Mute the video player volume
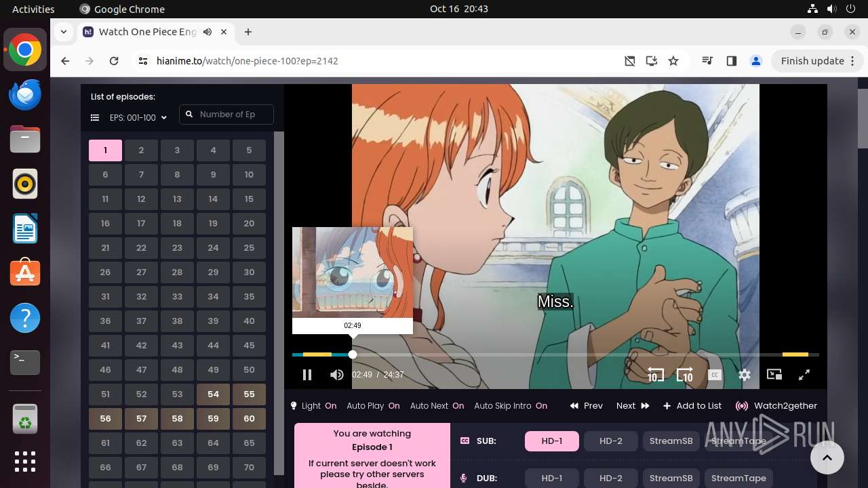This screenshot has height=488, width=868. (x=336, y=375)
